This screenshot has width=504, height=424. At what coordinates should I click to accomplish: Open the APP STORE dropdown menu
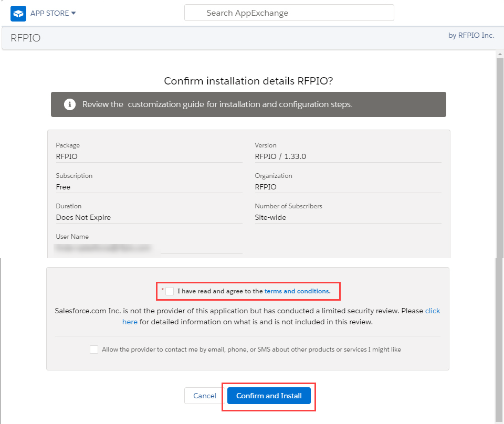(53, 13)
